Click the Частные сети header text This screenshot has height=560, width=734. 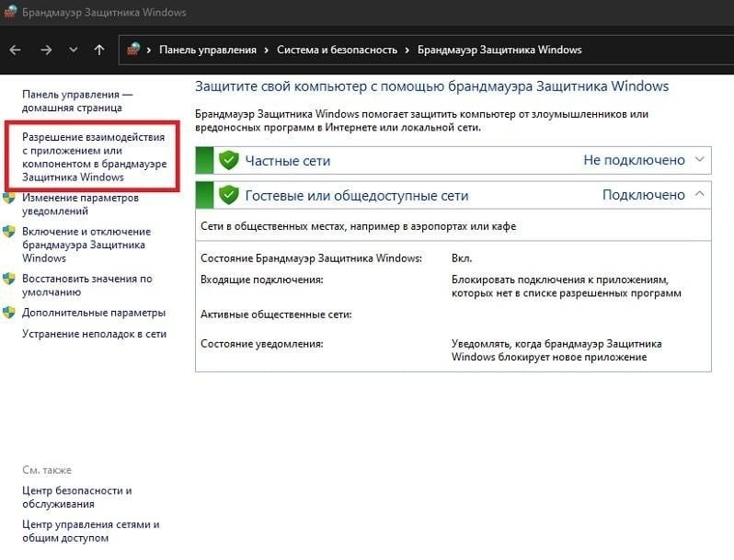[288, 161]
